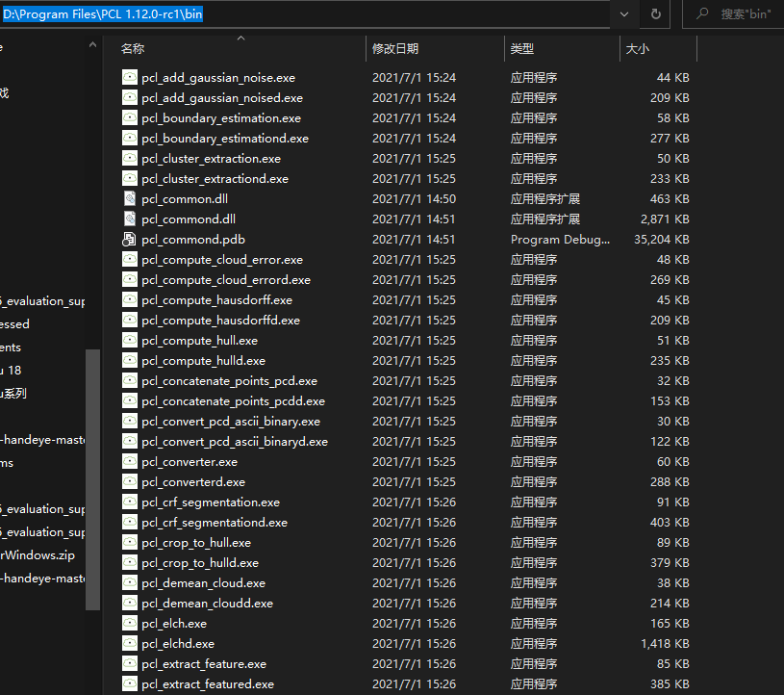The height and width of the screenshot is (695, 784).
Task: Select the pcl_compute_hausdorff.exe icon
Action: [128, 299]
